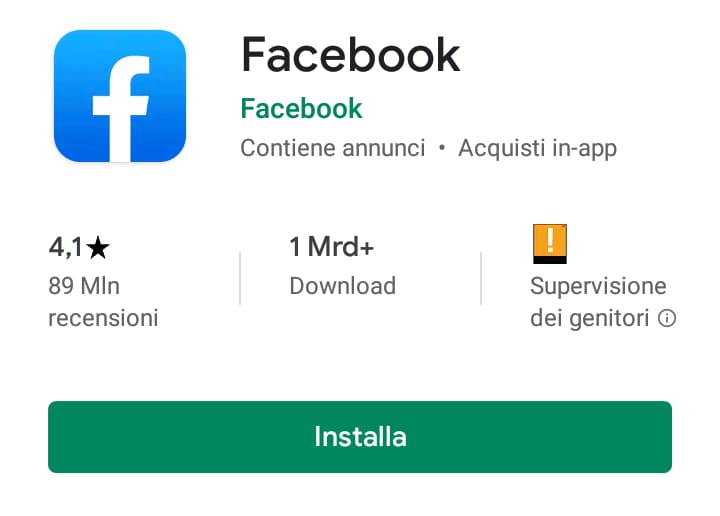Image resolution: width=720 pixels, height=516 pixels.
Task: Tap the Contiene annunci label
Action: tap(332, 148)
